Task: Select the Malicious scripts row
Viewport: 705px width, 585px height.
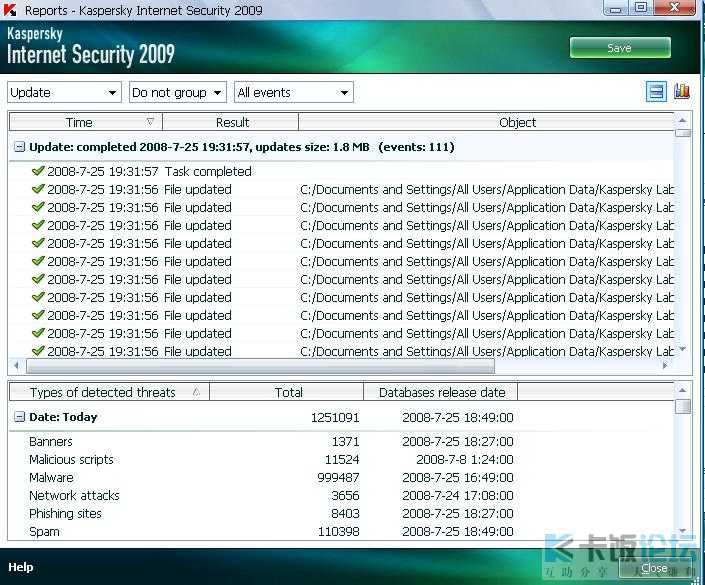Action: pos(342,460)
